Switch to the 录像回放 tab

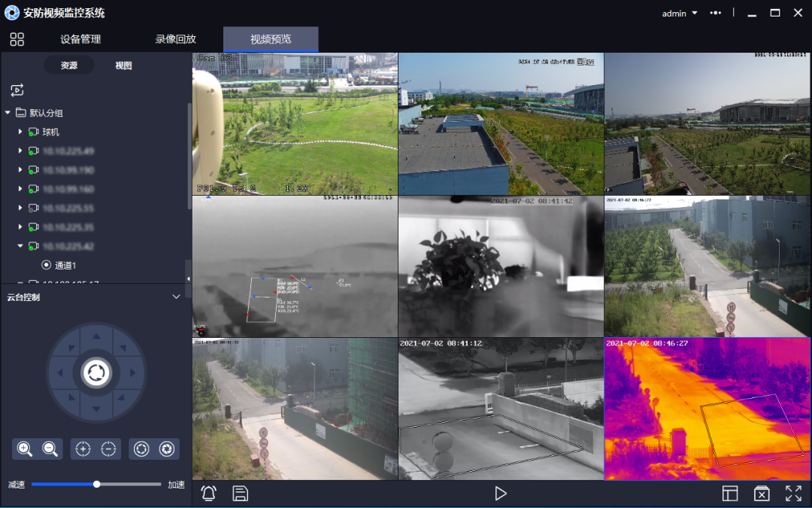(175, 39)
